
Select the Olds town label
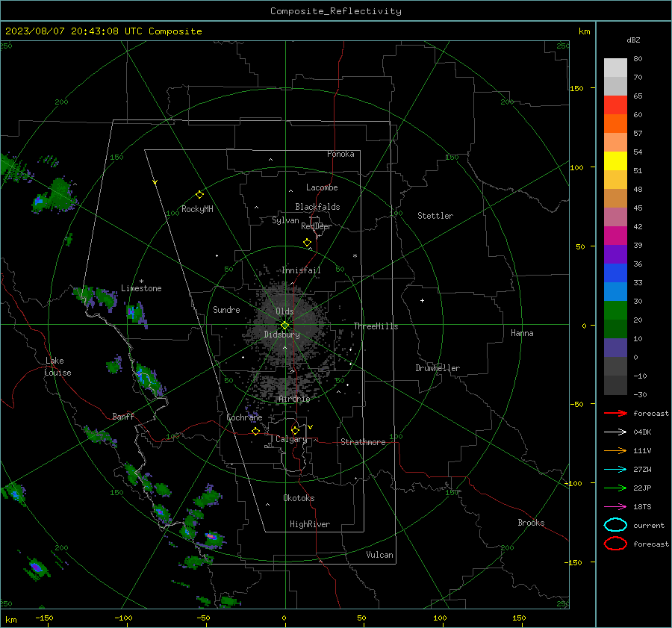point(284,311)
